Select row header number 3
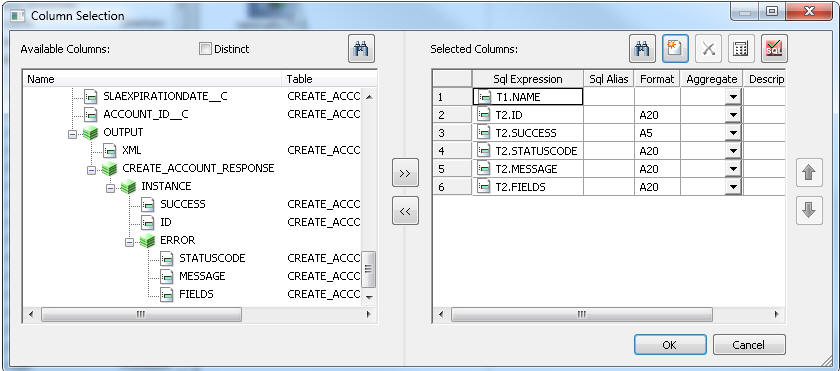Viewport: 840px width, 371px height. tap(453, 133)
